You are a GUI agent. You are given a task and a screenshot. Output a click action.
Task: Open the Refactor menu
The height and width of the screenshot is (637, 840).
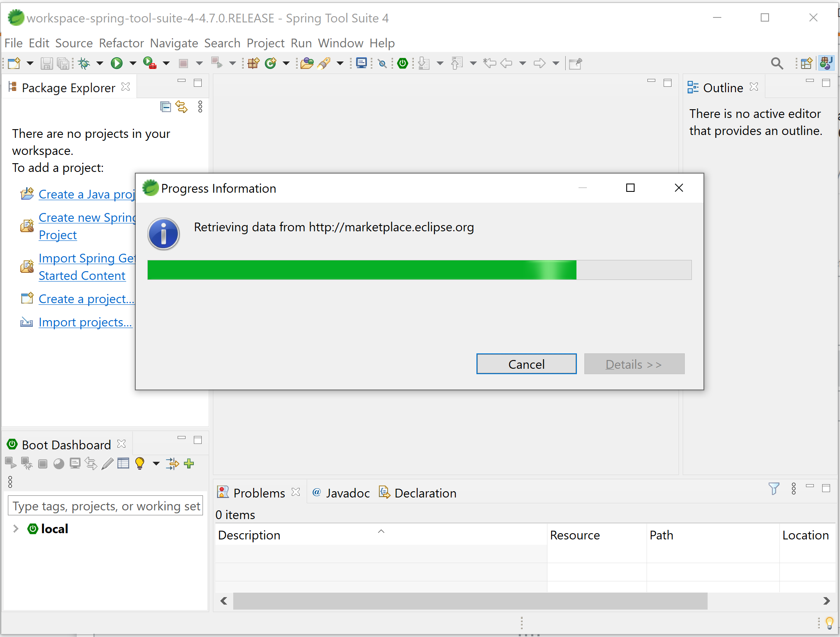121,43
